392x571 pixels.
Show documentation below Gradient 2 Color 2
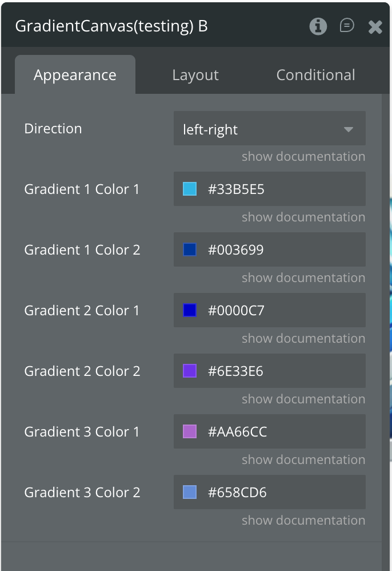303,399
